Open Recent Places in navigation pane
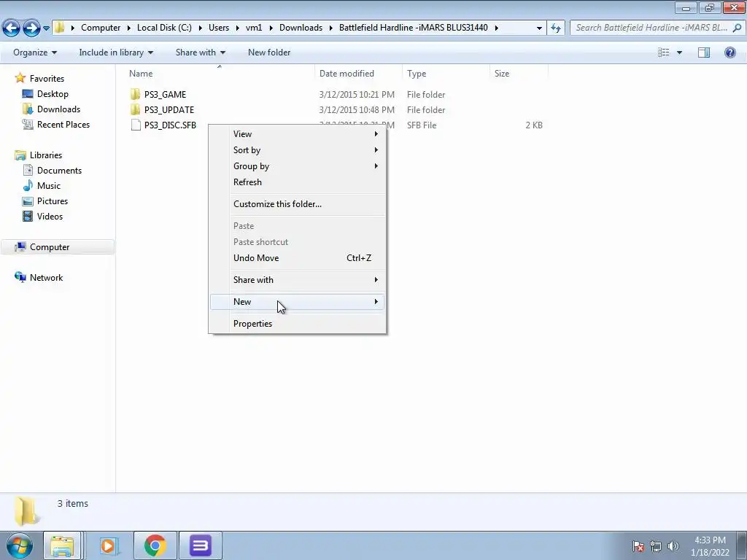The width and height of the screenshot is (747, 560). click(x=63, y=124)
